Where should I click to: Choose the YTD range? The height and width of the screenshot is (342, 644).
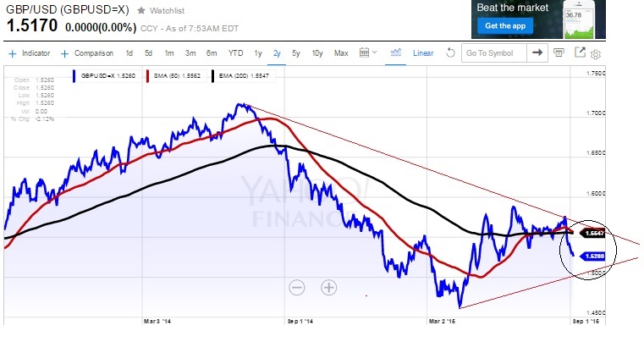tap(235, 53)
